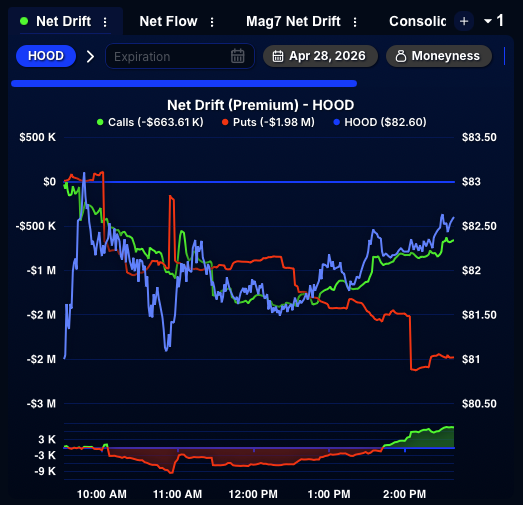Switch to the Net Drift tab

[x=63, y=21]
